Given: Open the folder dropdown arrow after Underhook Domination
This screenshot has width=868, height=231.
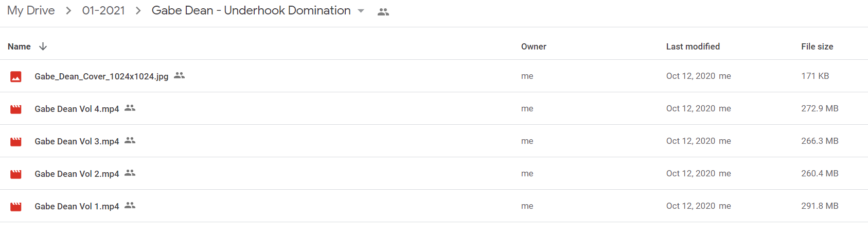Looking at the screenshot, I should [361, 11].
